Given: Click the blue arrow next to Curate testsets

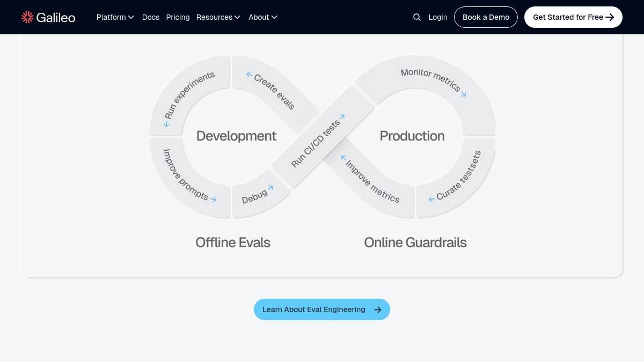Looking at the screenshot, I should (431, 200).
